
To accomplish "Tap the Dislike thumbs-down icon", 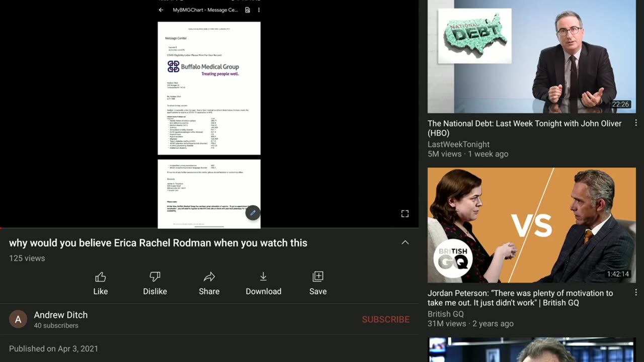I will (x=155, y=277).
